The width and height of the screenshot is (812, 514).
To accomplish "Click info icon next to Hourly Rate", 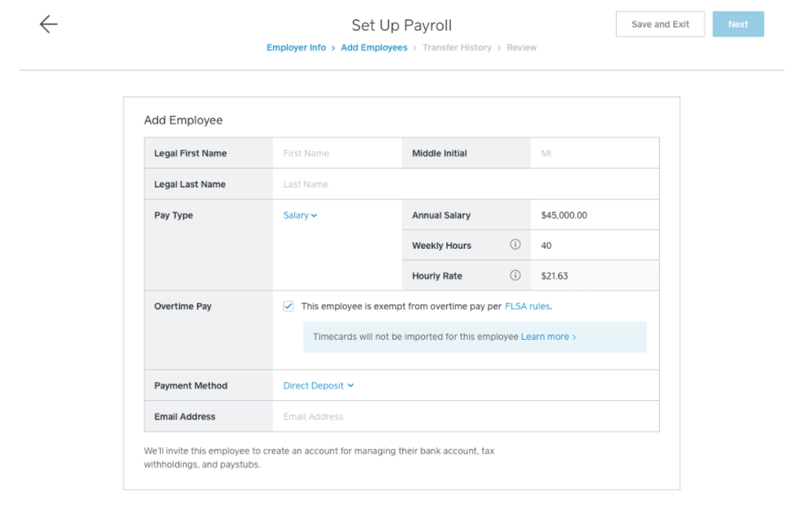I will pos(515,276).
